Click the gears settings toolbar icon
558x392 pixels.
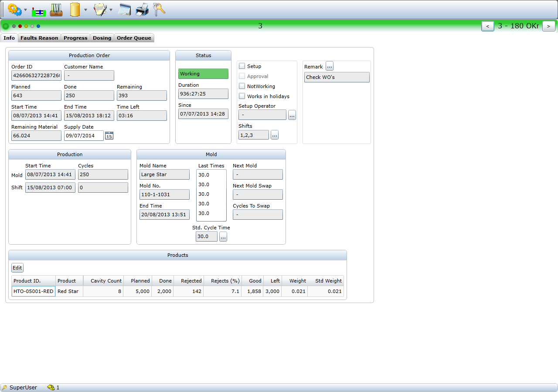(14, 10)
